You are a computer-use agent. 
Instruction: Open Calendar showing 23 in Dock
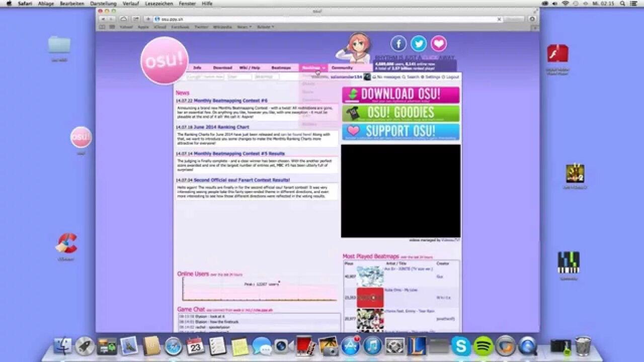point(195,346)
